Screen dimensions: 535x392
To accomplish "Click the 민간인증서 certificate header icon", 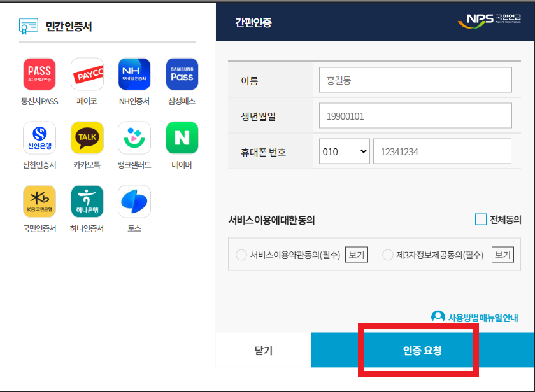I will (28, 26).
